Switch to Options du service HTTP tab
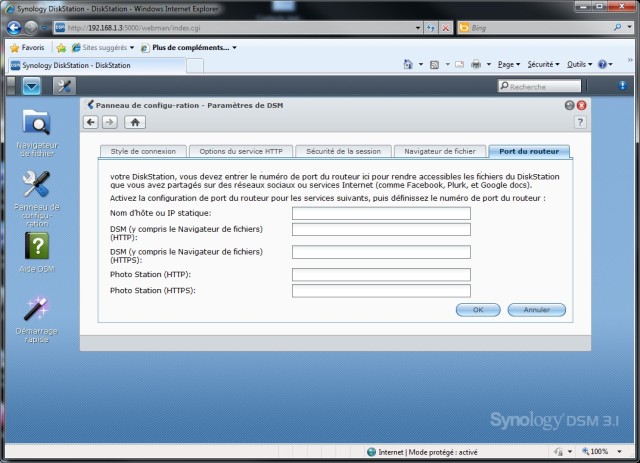640x463 pixels. 241,151
